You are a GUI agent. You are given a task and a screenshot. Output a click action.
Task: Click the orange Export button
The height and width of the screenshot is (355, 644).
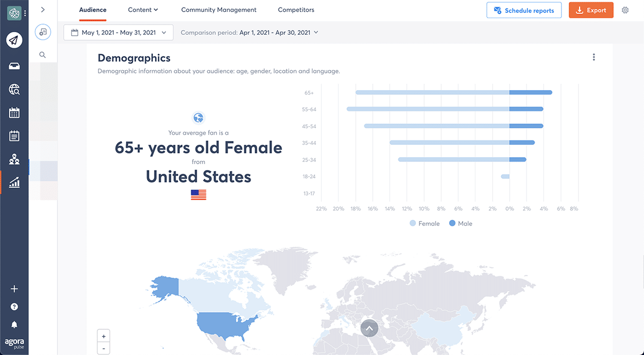click(591, 10)
